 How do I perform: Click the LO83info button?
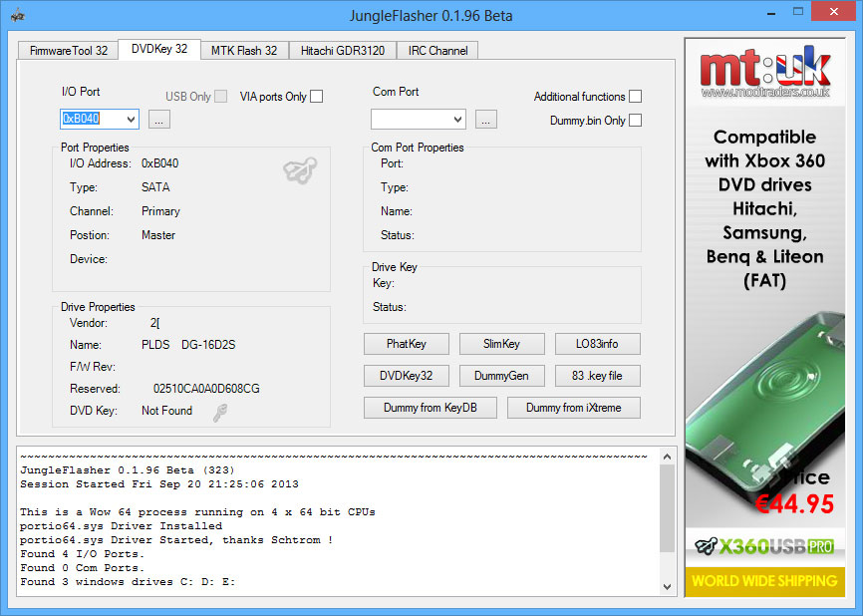[x=597, y=344]
